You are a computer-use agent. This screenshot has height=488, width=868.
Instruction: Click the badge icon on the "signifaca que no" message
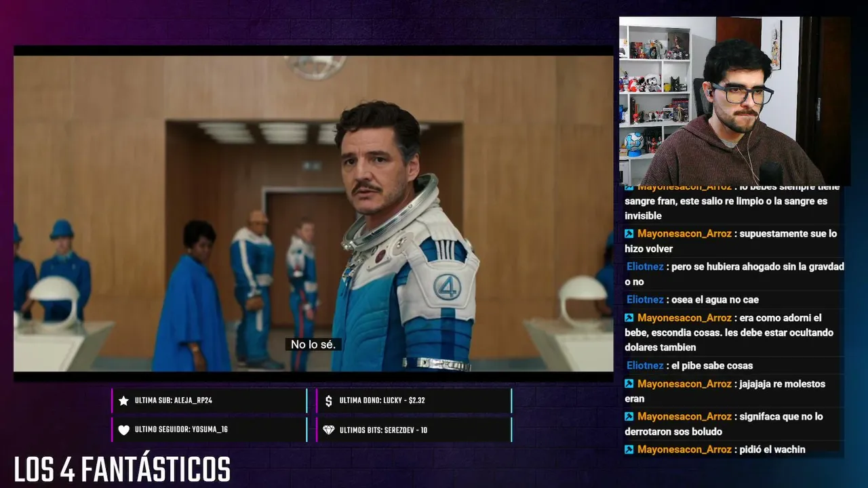click(x=629, y=417)
